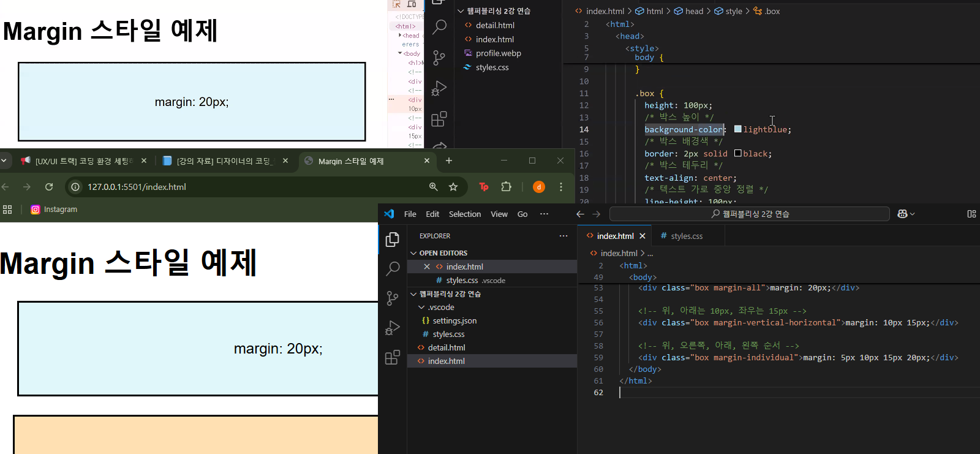
Task: Open Explorer in the lower VS Code activity bar
Action: point(393,239)
